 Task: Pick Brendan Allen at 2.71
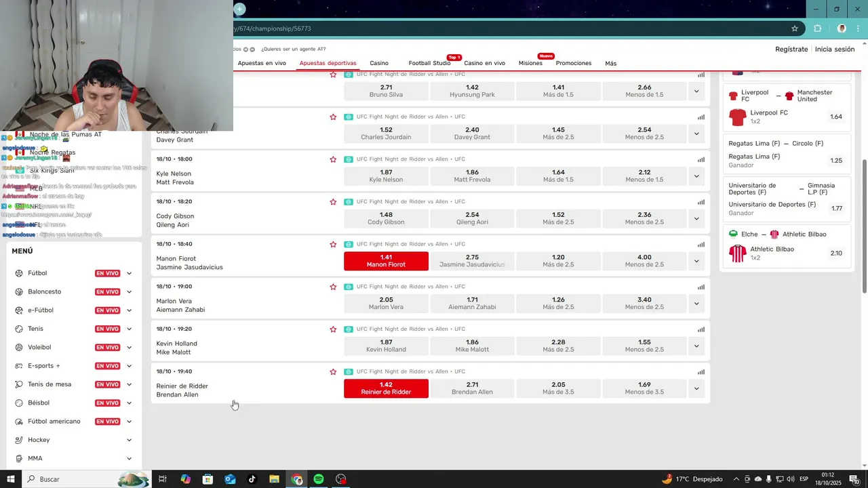[x=472, y=388]
